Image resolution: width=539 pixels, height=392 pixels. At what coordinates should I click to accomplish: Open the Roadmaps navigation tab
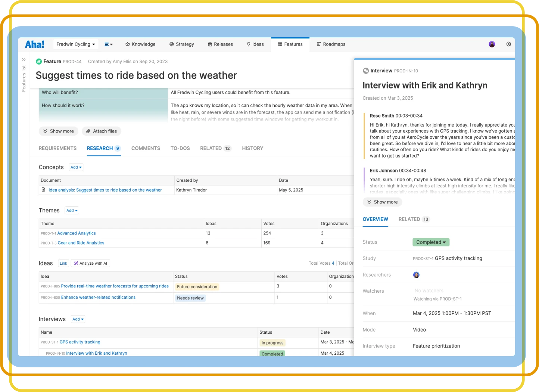pos(331,44)
